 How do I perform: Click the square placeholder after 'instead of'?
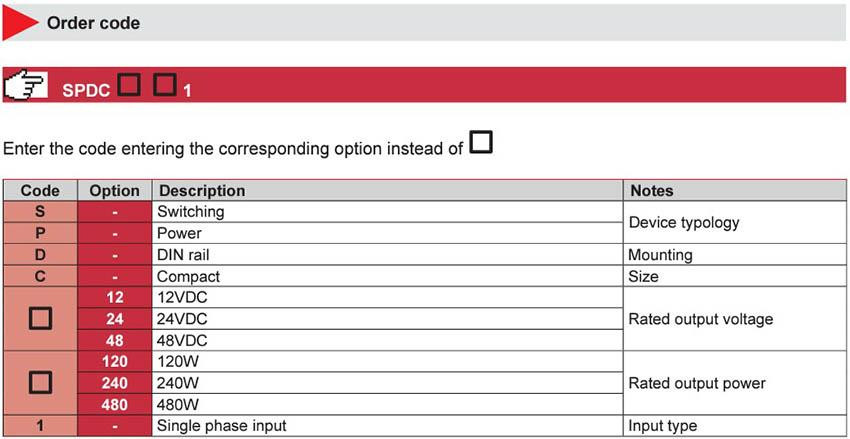pos(481,142)
